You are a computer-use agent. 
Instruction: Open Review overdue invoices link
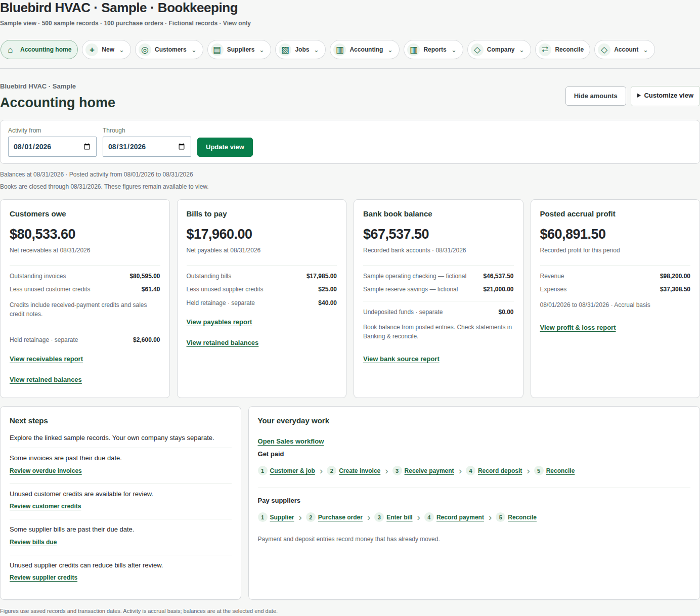[x=46, y=471]
